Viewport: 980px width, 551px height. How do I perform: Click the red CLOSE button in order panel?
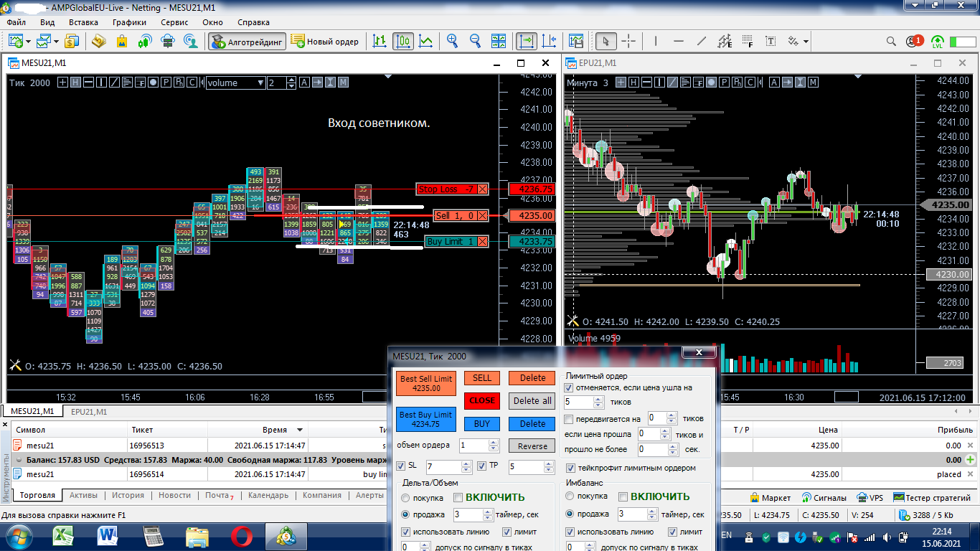tap(482, 401)
